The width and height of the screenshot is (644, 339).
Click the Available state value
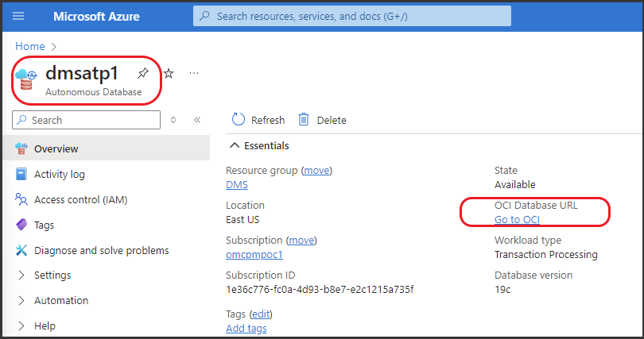click(x=515, y=184)
